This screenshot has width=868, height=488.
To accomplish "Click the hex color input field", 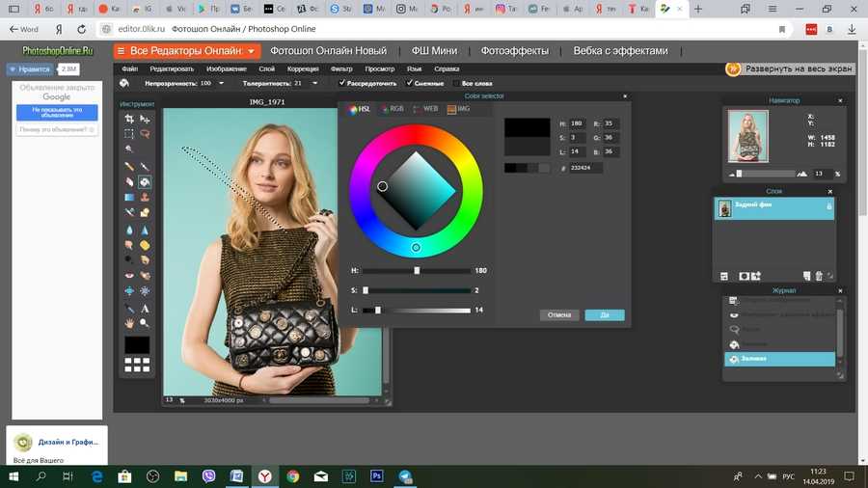I will point(585,168).
